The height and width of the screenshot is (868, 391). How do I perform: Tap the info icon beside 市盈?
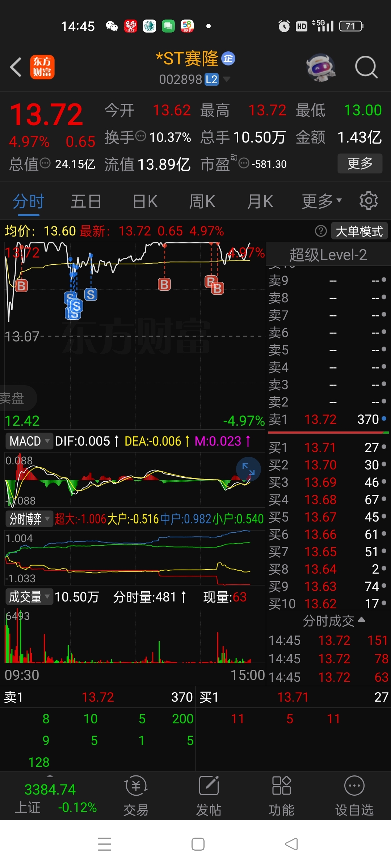pyautogui.click(x=244, y=163)
